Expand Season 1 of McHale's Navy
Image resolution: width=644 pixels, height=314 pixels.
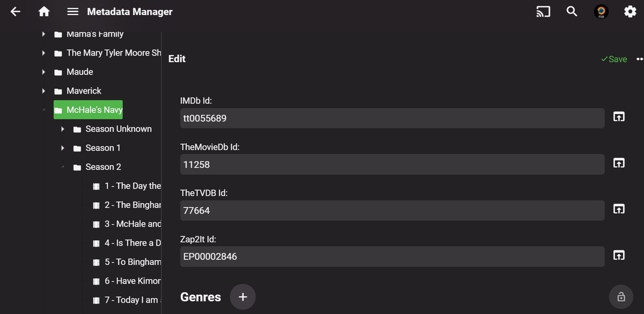click(x=63, y=147)
